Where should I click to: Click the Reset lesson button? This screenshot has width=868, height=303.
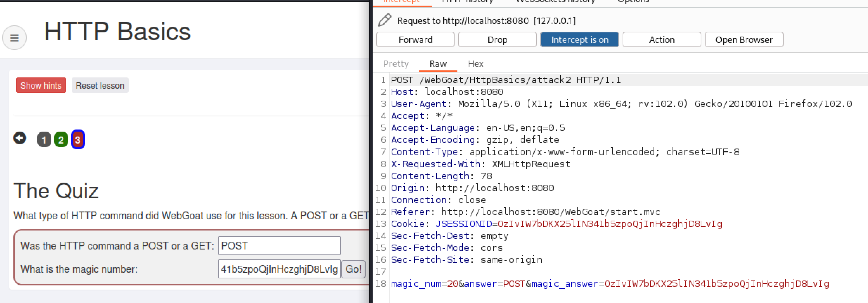[100, 86]
